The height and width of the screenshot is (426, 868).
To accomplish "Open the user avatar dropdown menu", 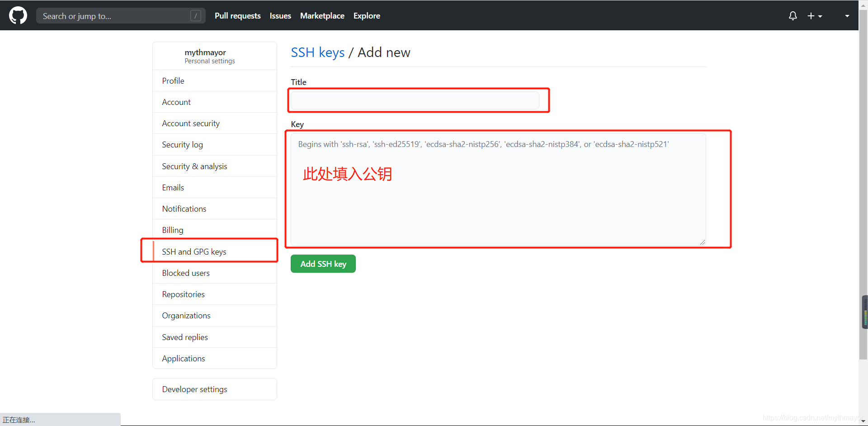I will click(847, 16).
